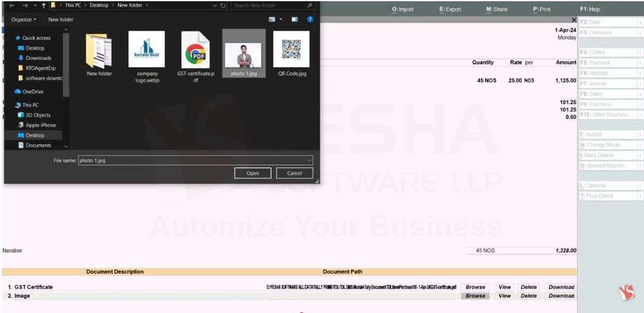Click the Open button
Viewport: 644px width, 313px height.
252,173
